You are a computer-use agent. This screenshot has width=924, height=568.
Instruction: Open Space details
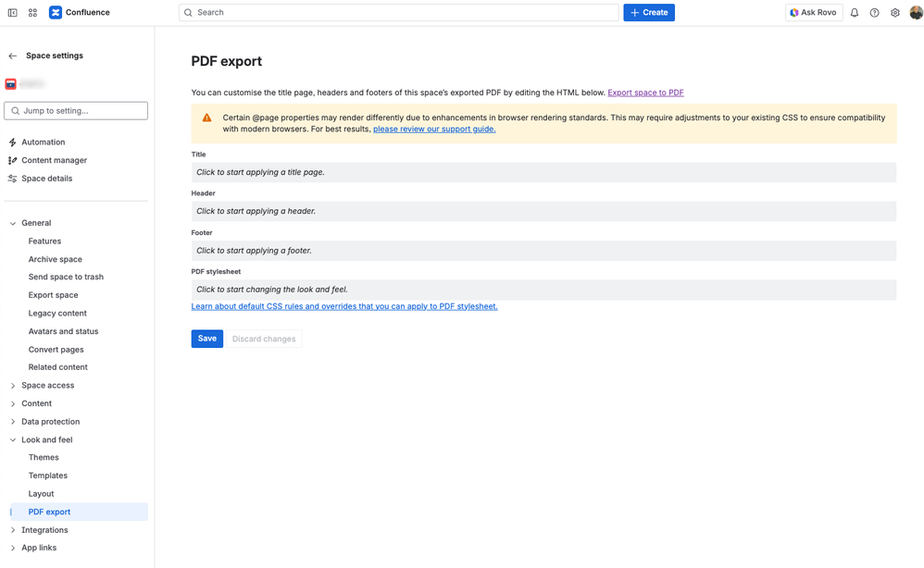[x=47, y=179]
